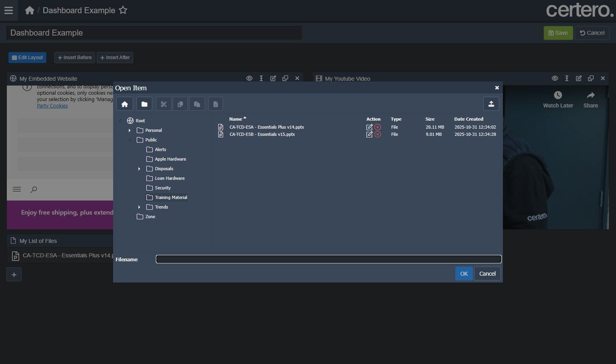616x364 pixels.
Task: Select the Trends folder
Action: click(x=161, y=207)
